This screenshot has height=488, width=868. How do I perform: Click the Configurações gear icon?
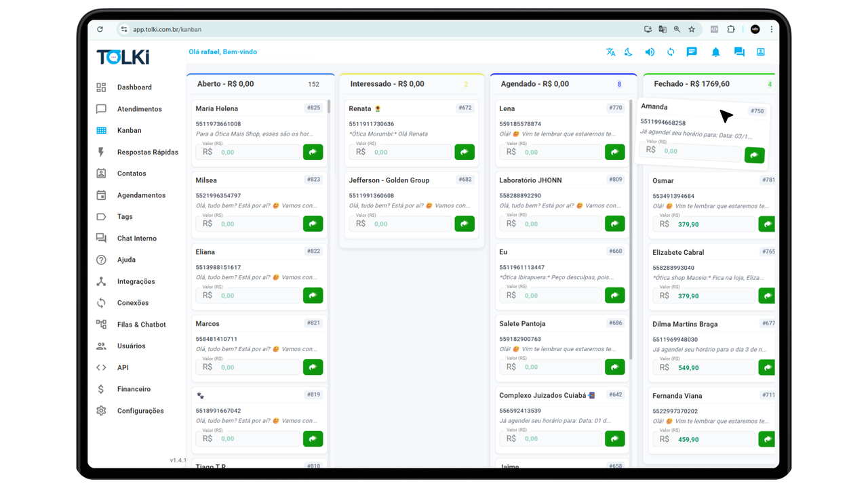(101, 411)
